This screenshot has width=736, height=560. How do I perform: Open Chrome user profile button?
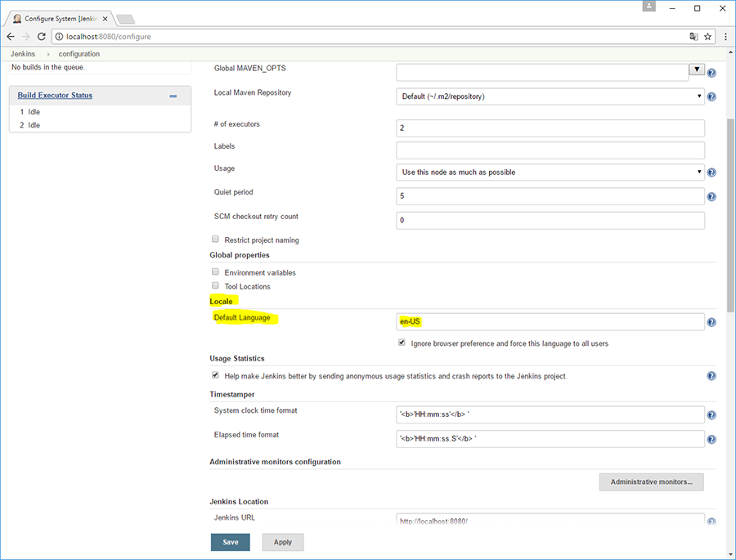649,6
